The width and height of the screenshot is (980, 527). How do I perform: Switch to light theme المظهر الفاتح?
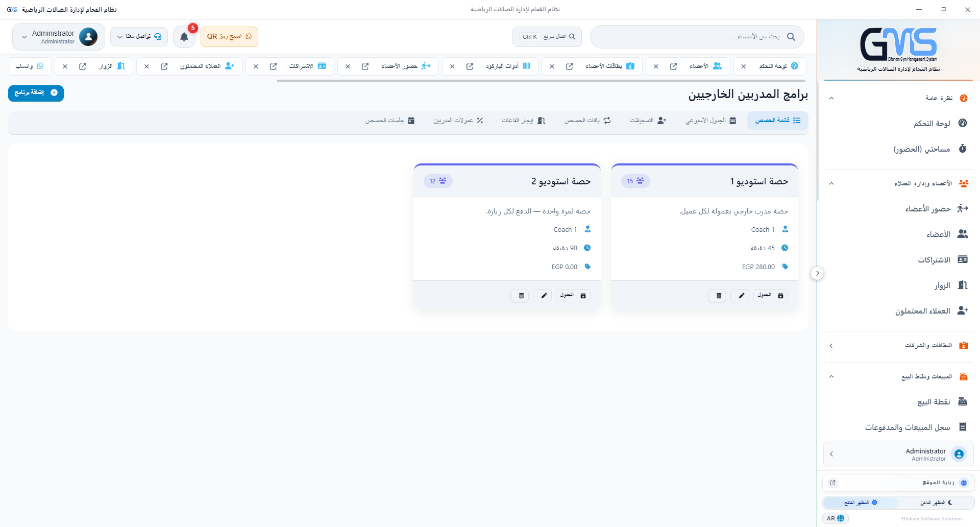pyautogui.click(x=861, y=503)
